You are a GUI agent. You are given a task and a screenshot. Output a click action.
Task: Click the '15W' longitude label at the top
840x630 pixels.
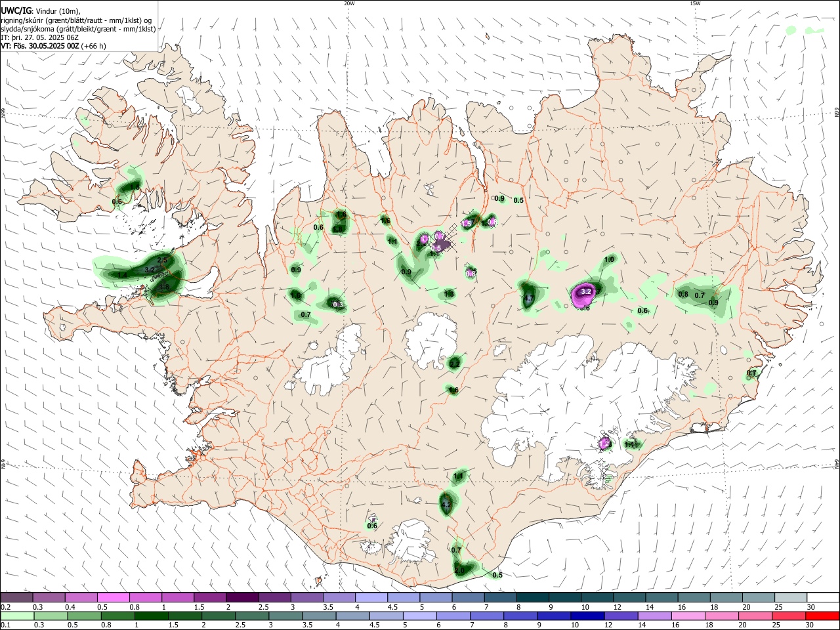point(695,3)
